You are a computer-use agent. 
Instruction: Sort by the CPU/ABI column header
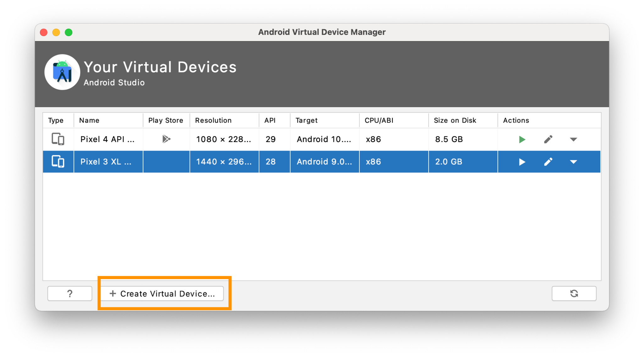pyautogui.click(x=394, y=120)
